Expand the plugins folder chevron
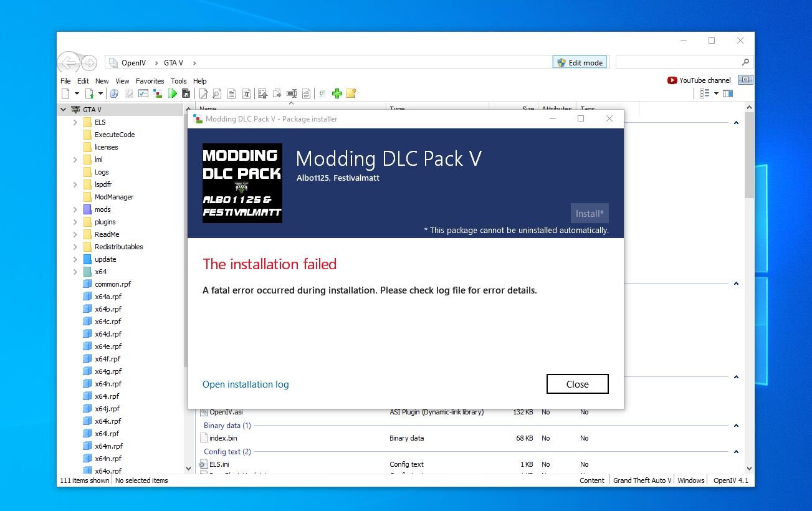 75,222
